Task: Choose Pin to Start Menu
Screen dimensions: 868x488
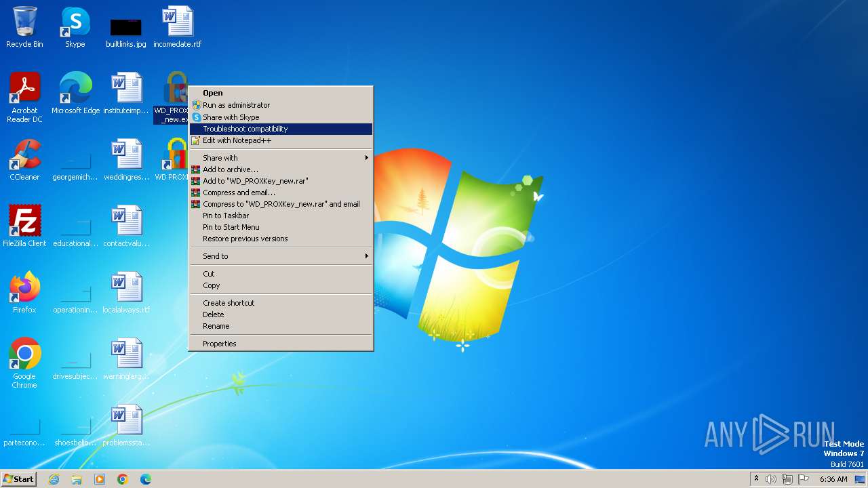Action: (281, 227)
